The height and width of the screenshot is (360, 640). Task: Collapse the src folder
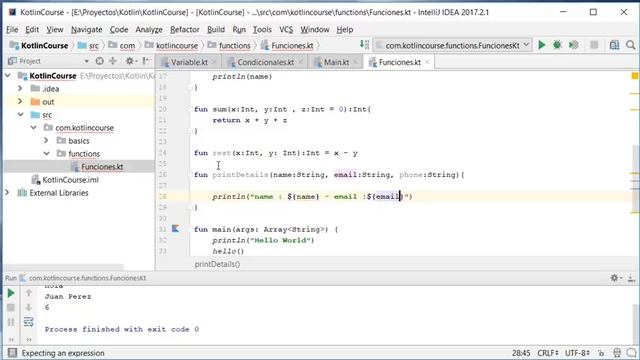tap(20, 115)
